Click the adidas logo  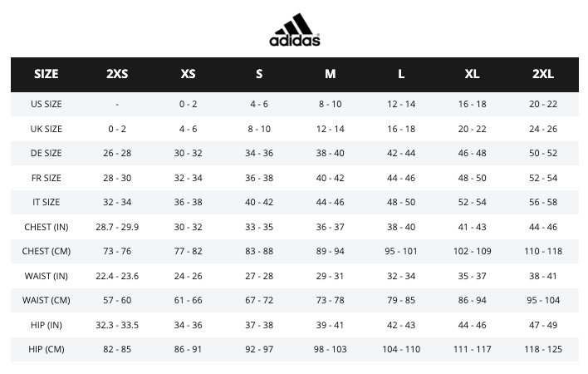pyautogui.click(x=295, y=30)
